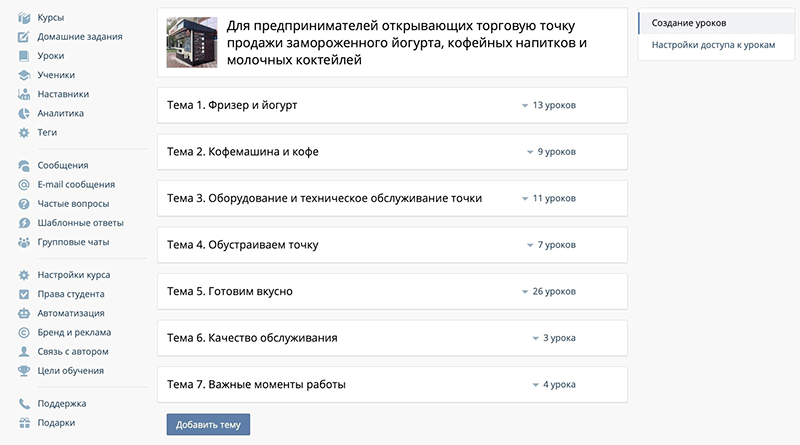Expand the 13 lessons dropdown for Tema 1
Image resolution: width=800 pixels, height=445 pixels.
pyautogui.click(x=524, y=105)
